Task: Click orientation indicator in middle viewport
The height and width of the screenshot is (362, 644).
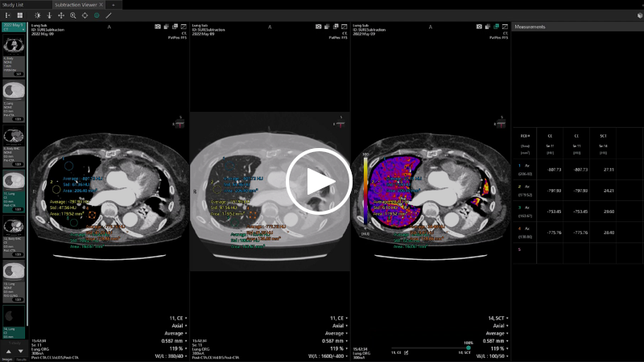Action: [x=339, y=123]
